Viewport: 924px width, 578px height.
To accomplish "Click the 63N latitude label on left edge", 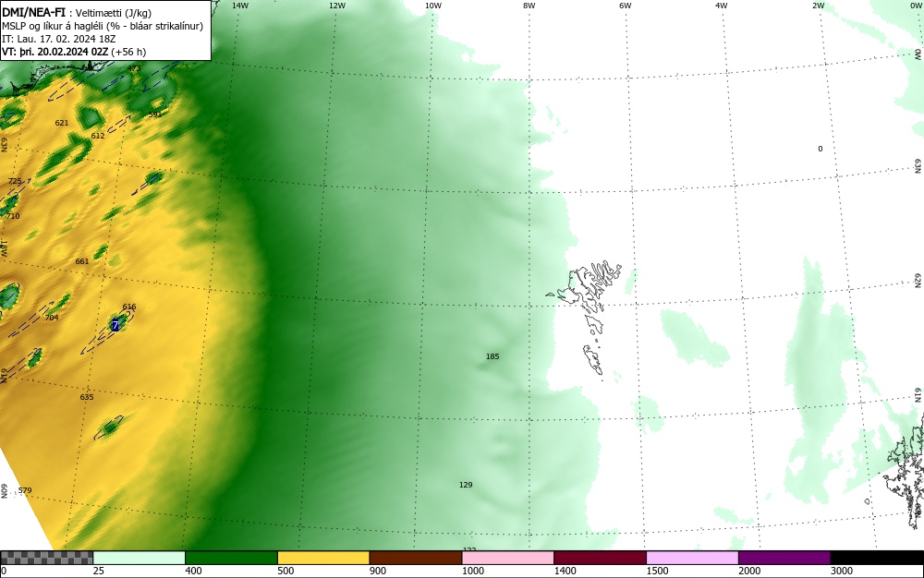I will coord(4,145).
